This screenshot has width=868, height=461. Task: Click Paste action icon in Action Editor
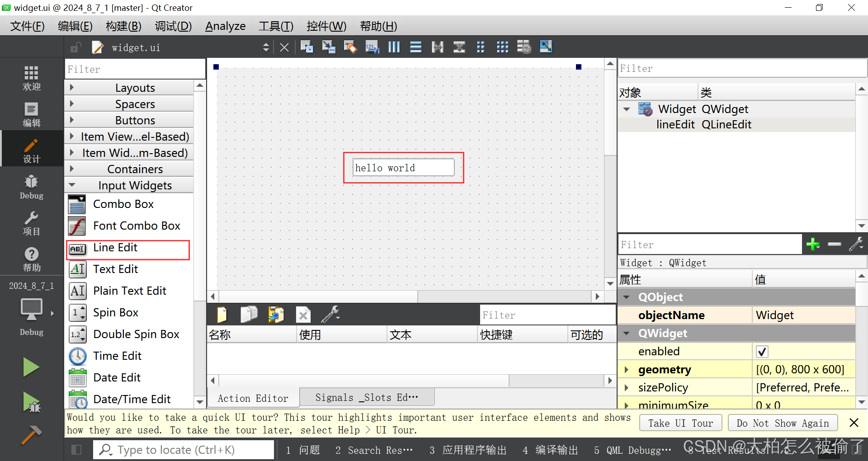pyautogui.click(x=276, y=315)
